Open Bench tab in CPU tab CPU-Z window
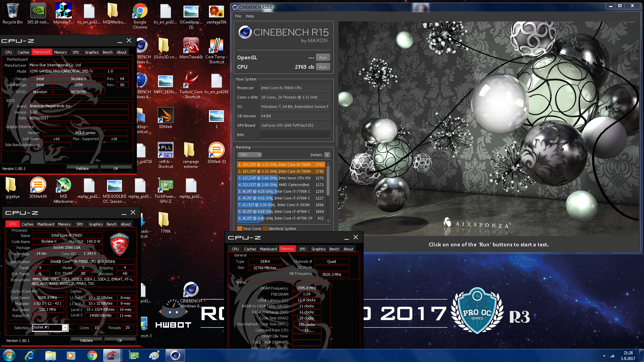 112,224
